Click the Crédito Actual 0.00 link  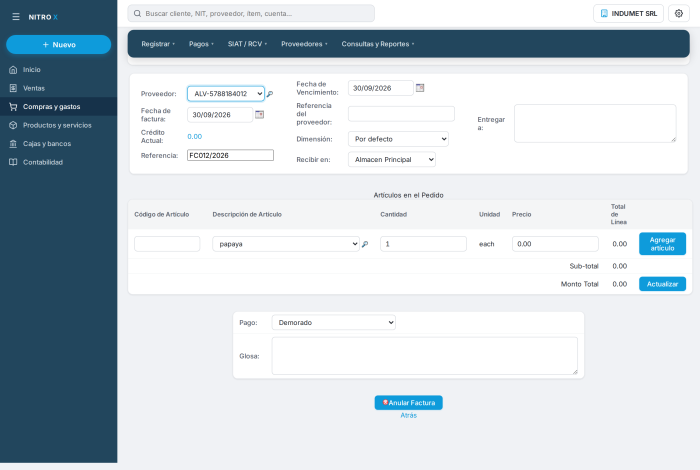click(195, 137)
